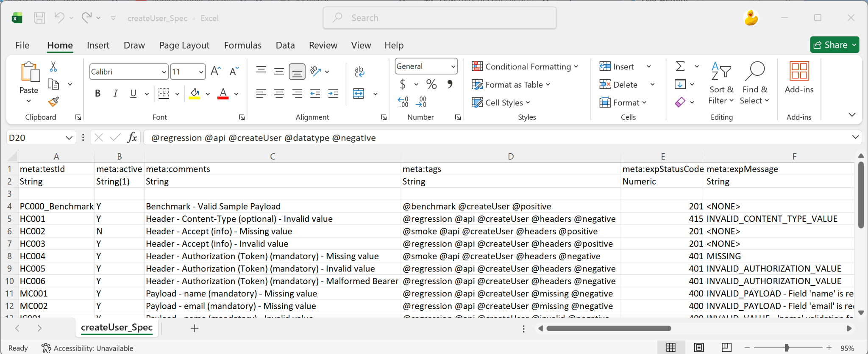
Task: Open the Calibri font name dropdown
Action: click(x=164, y=72)
